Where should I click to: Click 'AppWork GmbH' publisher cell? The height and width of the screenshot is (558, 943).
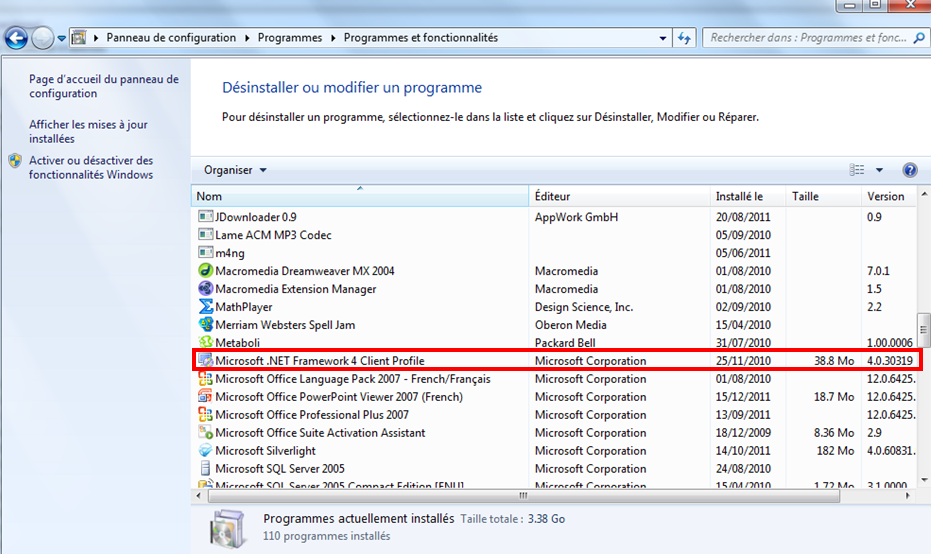[x=576, y=217]
